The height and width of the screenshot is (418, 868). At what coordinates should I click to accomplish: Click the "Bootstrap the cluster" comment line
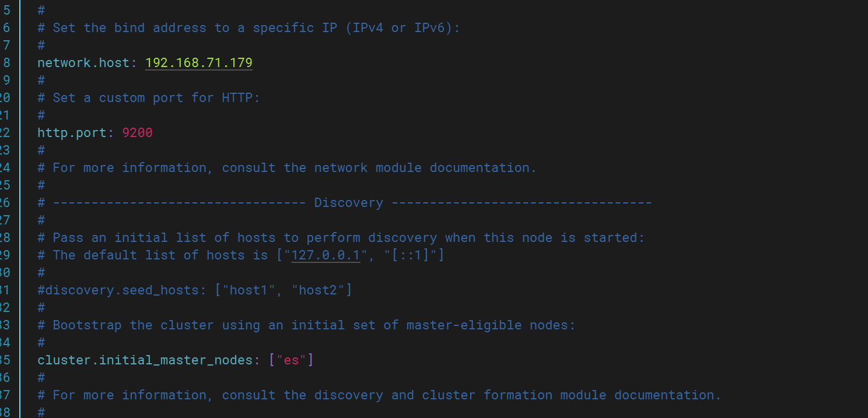pos(306,325)
